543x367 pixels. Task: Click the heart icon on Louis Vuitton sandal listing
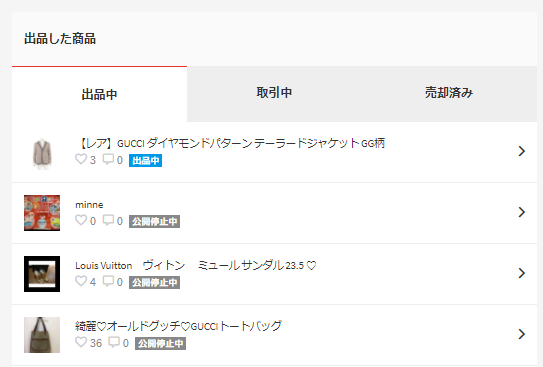(x=81, y=281)
